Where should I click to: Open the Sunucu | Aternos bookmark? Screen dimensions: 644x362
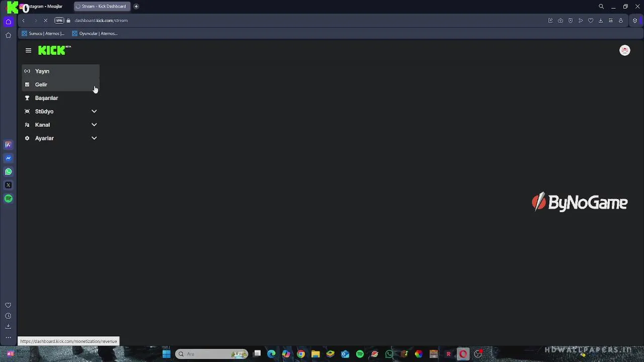tap(43, 34)
